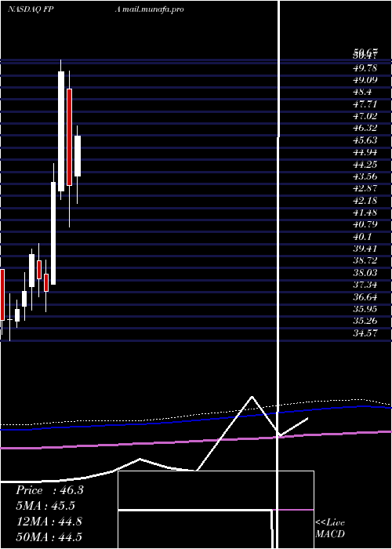Viewport: 392px width, 549px height.
Task: Select the 46.32 price axis label
Action: tap(365, 128)
